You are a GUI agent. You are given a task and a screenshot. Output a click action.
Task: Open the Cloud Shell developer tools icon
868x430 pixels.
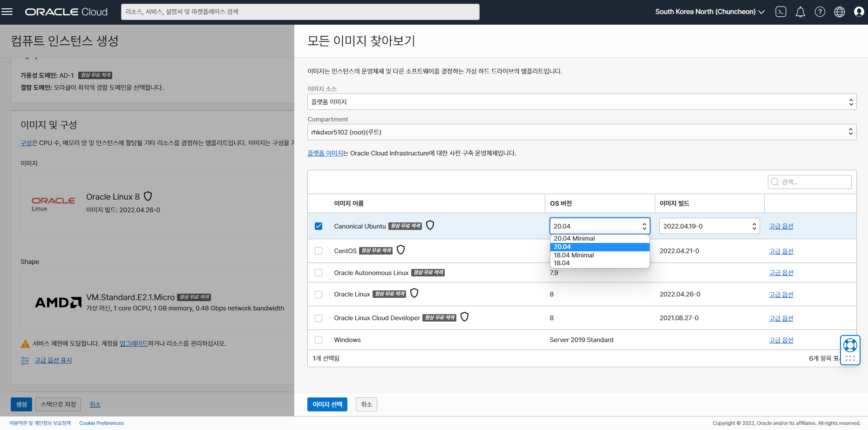tap(781, 12)
